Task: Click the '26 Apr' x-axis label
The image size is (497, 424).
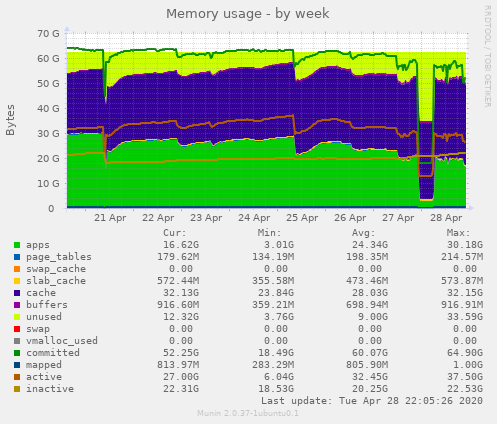Action: [350, 218]
